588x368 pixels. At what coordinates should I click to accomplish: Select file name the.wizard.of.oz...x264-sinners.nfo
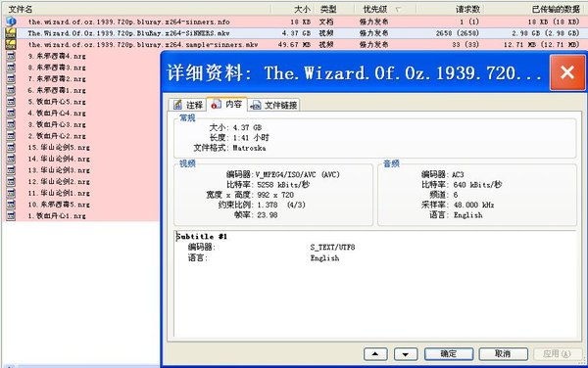tap(128, 22)
